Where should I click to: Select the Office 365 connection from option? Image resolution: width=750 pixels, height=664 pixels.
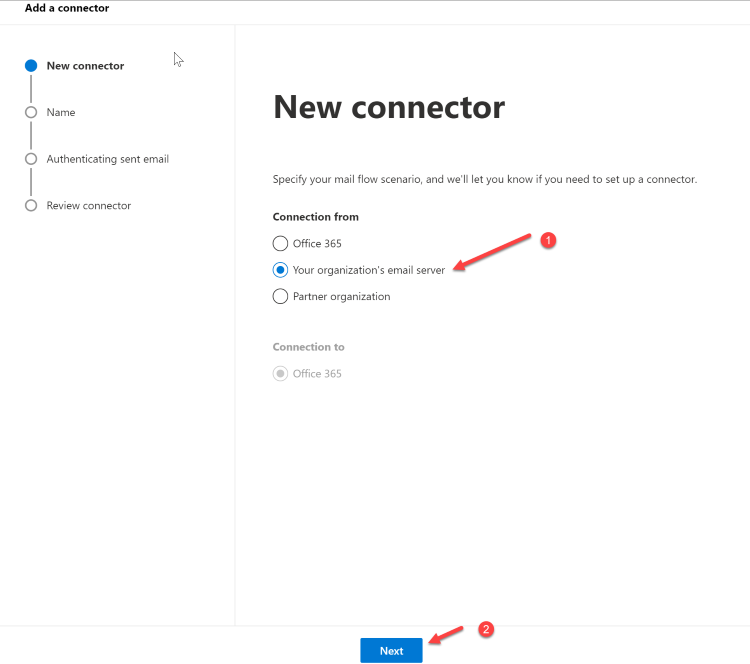(280, 243)
